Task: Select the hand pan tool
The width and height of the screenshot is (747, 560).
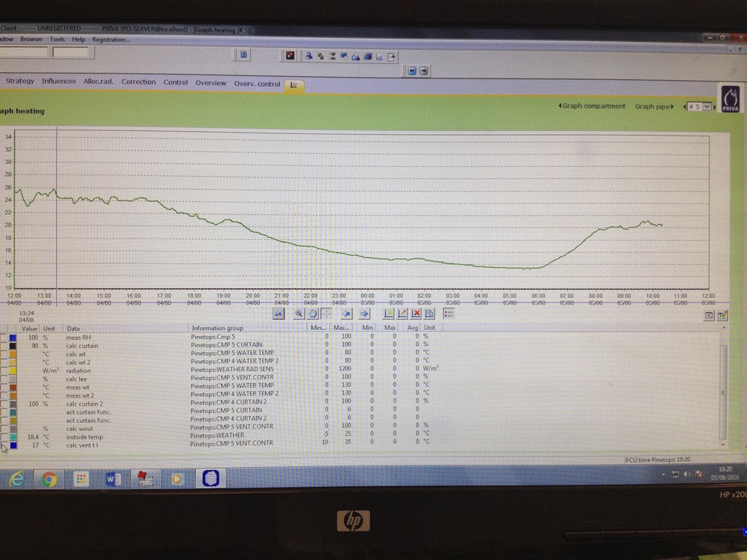Action: pos(313,313)
